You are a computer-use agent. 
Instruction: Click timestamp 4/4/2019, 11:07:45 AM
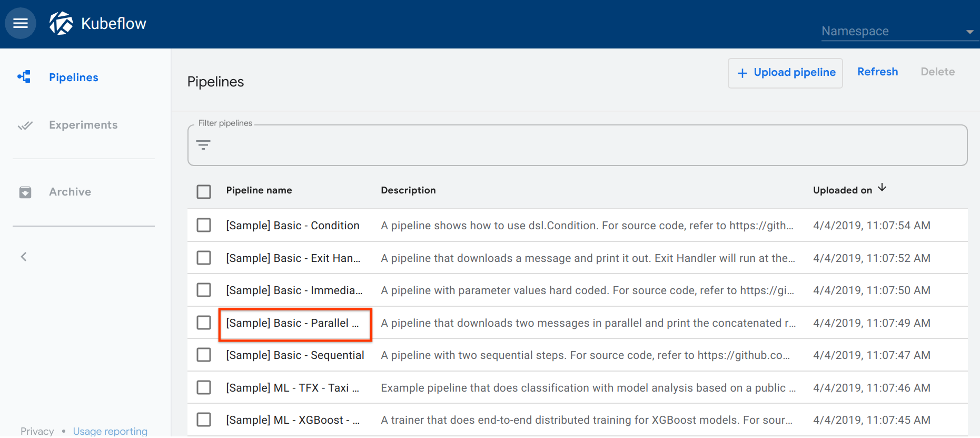872,420
